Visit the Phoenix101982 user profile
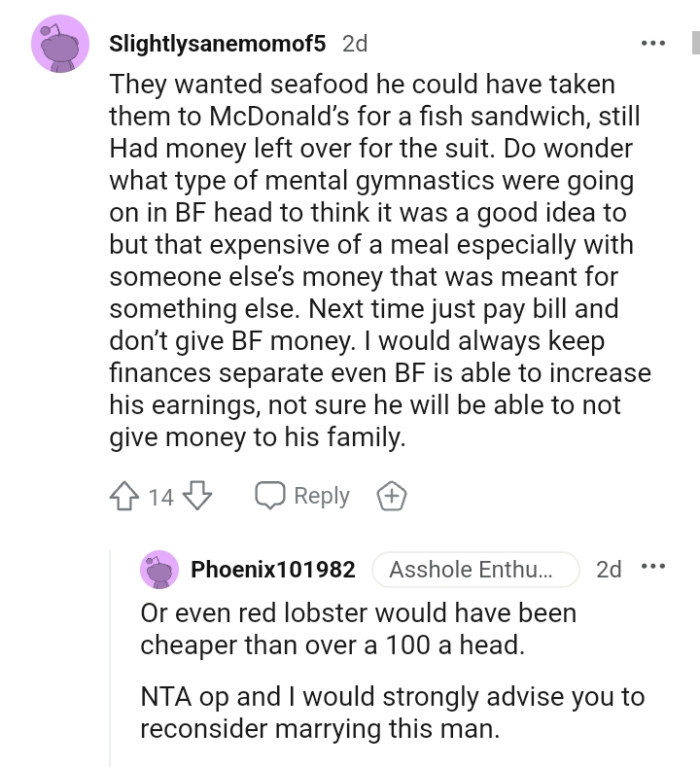This screenshot has height=767, width=700. coord(273,569)
